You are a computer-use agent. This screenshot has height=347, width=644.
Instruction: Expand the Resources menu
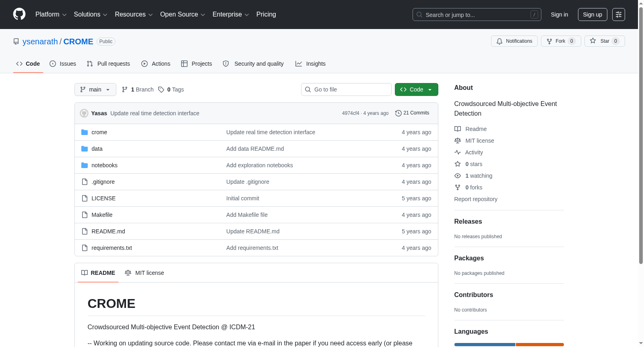134,15
